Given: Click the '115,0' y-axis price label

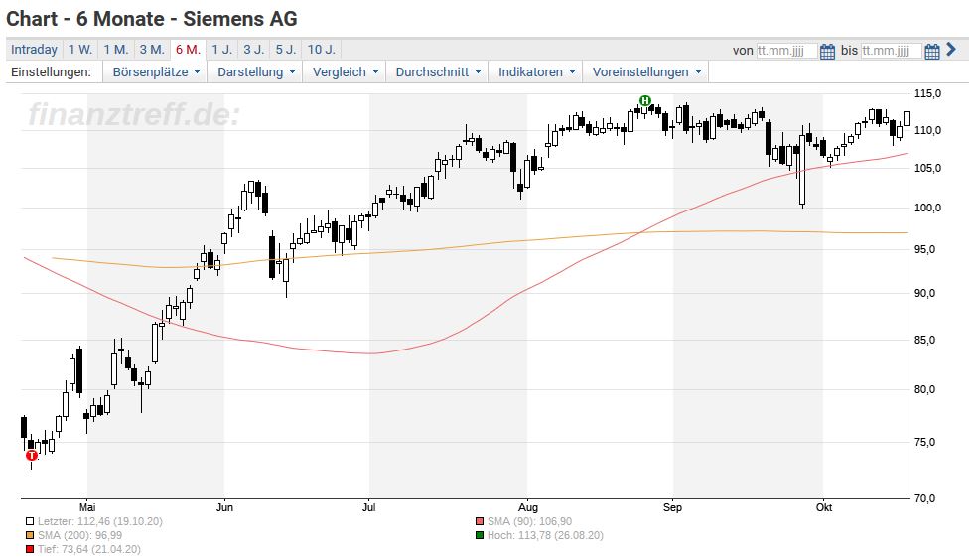Looking at the screenshot, I should coord(927,93).
